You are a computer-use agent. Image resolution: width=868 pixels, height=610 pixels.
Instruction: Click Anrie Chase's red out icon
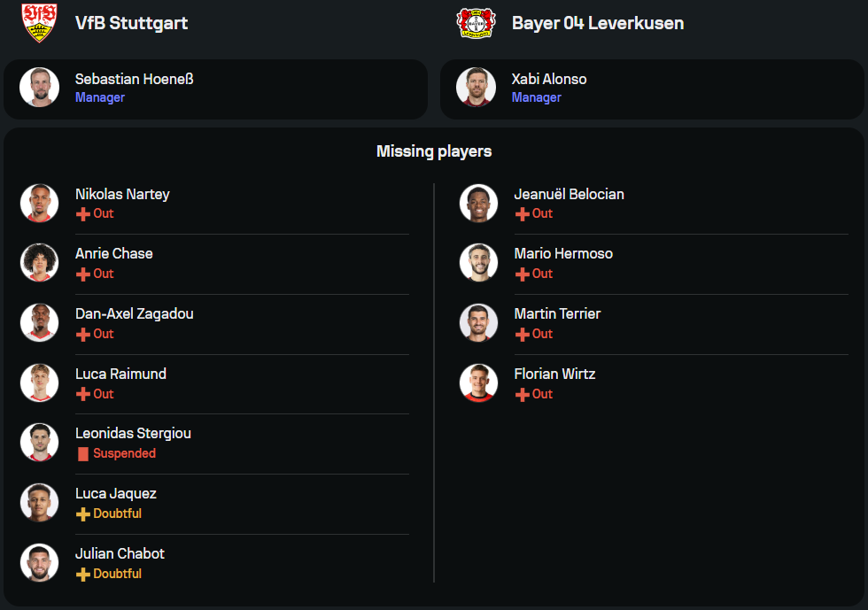(x=83, y=274)
